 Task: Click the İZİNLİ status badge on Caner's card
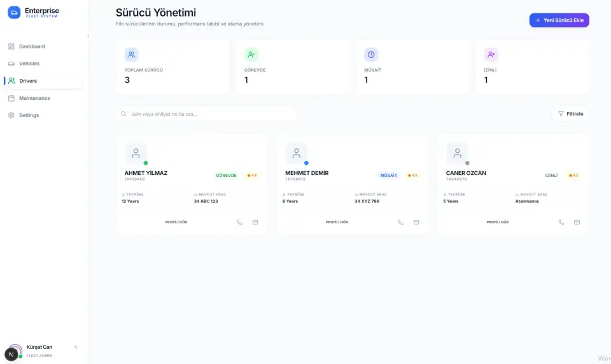[x=551, y=176]
